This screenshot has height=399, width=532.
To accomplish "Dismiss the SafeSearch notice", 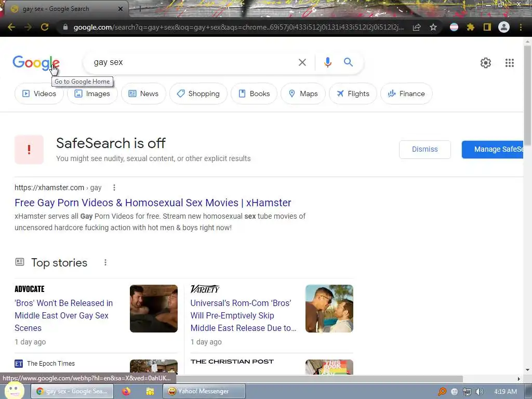I will click(x=425, y=149).
